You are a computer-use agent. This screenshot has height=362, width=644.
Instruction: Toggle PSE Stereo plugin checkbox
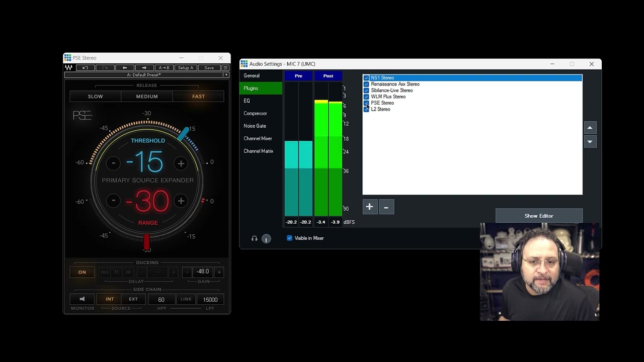366,103
